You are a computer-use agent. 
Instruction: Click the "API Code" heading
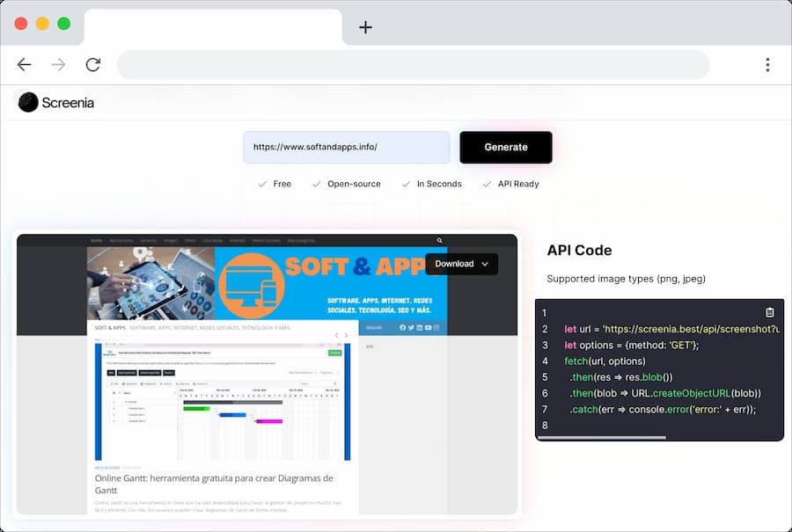point(579,251)
